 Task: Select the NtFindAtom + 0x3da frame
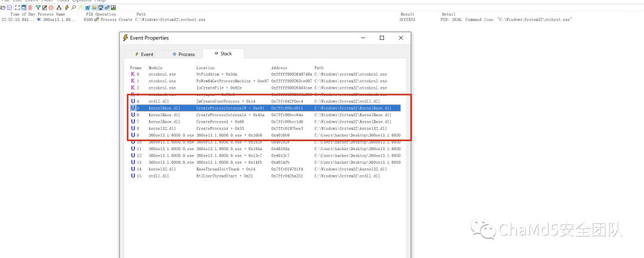coord(265,74)
